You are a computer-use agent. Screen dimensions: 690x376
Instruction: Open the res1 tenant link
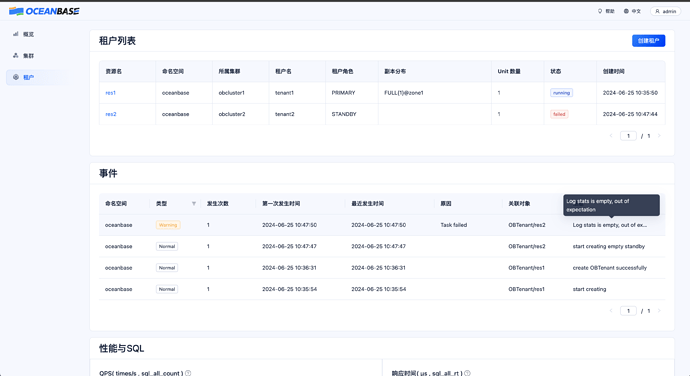tap(110, 93)
